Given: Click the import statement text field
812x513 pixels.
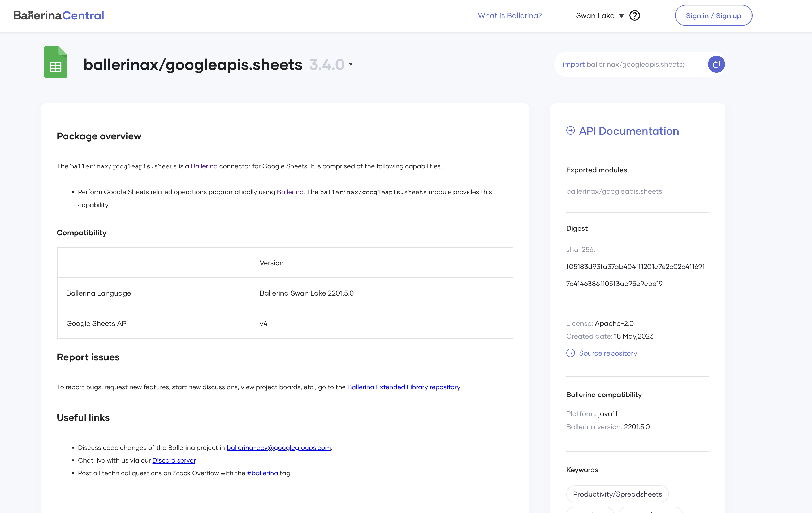Looking at the screenshot, I should [624, 64].
